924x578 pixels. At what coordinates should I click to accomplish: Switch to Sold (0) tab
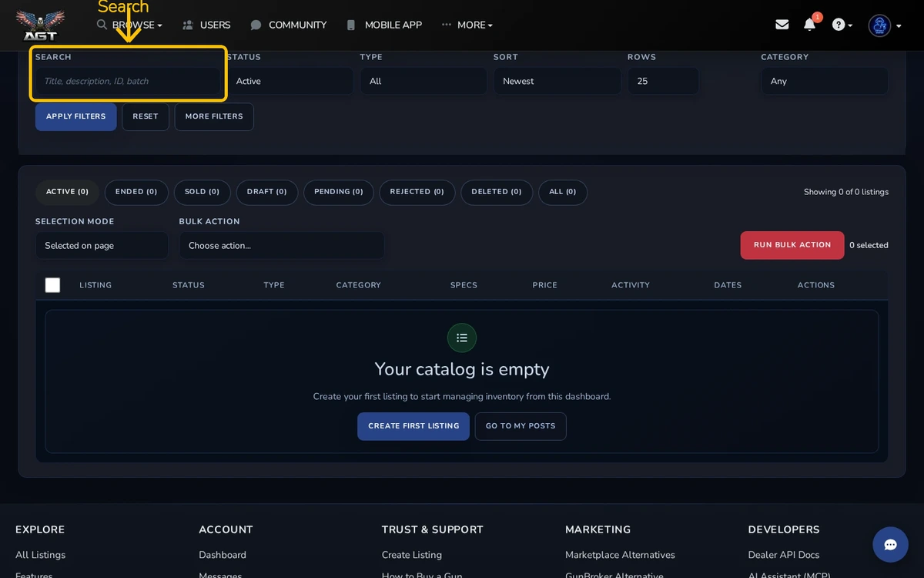[202, 192]
